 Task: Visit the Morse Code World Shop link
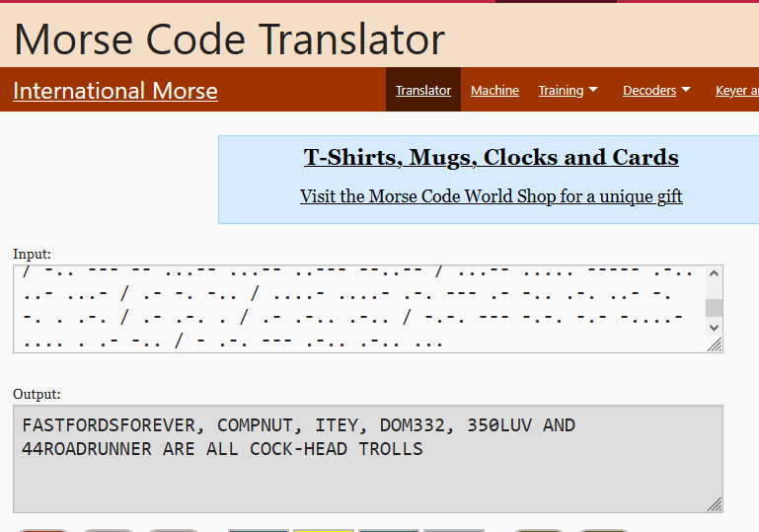coord(491,196)
